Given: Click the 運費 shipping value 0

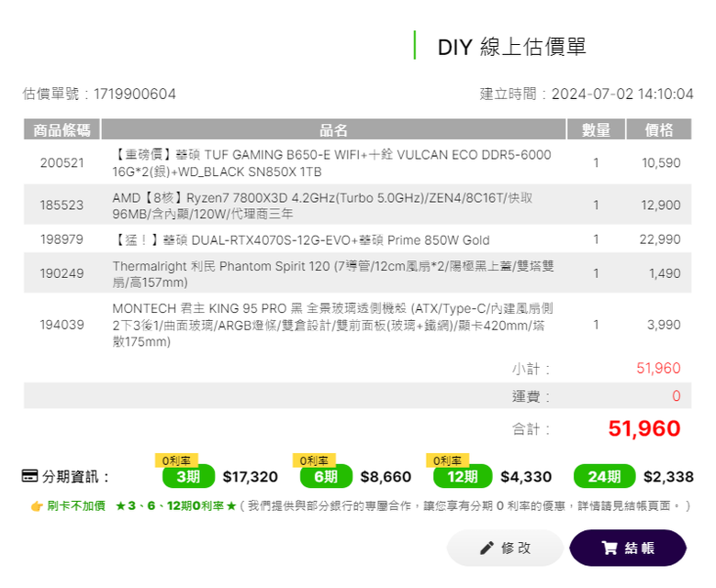Looking at the screenshot, I should click(677, 395).
